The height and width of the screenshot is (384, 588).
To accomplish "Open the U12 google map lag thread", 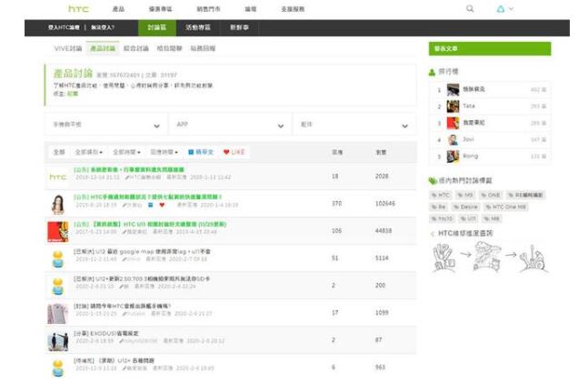I will (x=142, y=251).
